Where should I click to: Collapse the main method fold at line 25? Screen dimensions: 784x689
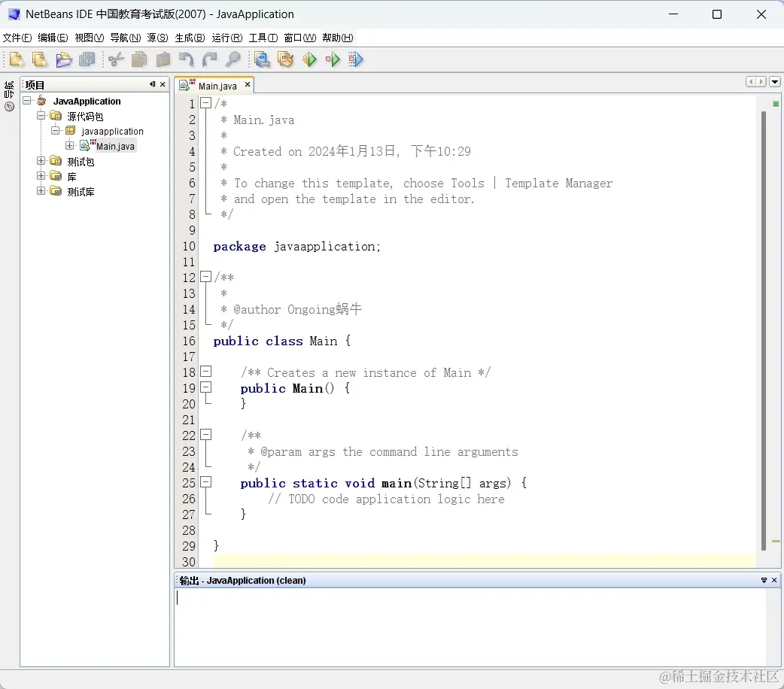[205, 482]
